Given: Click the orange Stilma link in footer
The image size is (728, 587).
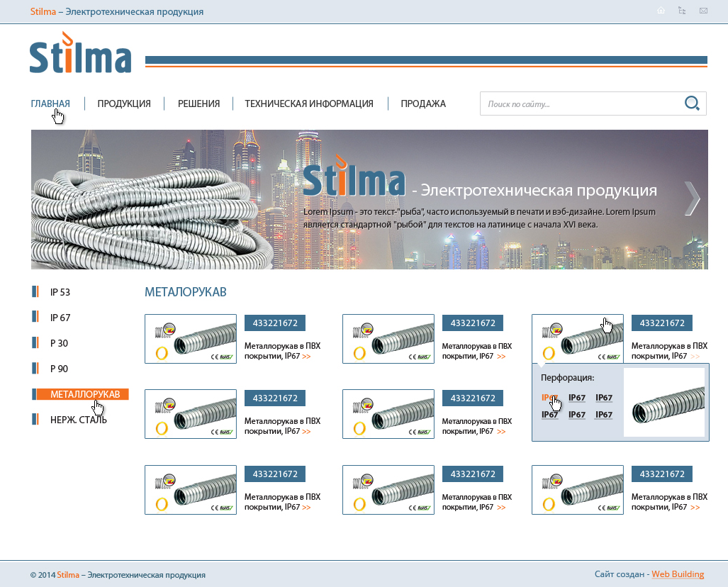Looking at the screenshot, I should pos(68,574).
